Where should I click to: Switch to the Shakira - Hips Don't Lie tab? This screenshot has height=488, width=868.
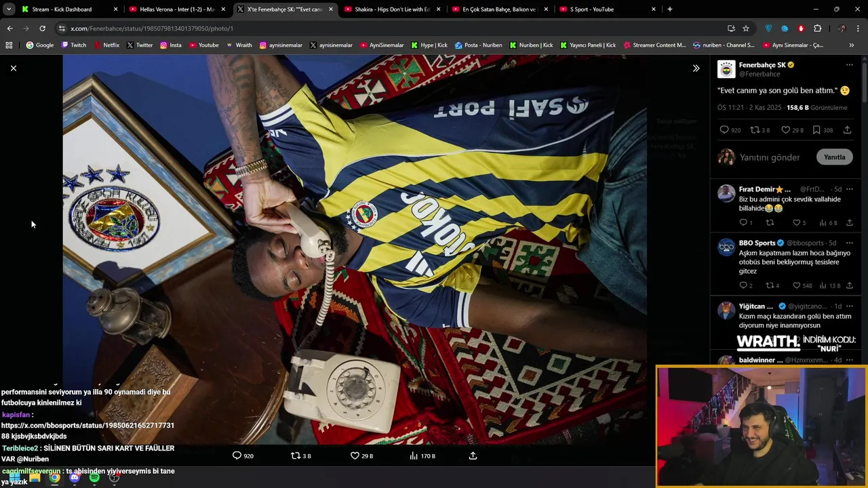(x=393, y=9)
